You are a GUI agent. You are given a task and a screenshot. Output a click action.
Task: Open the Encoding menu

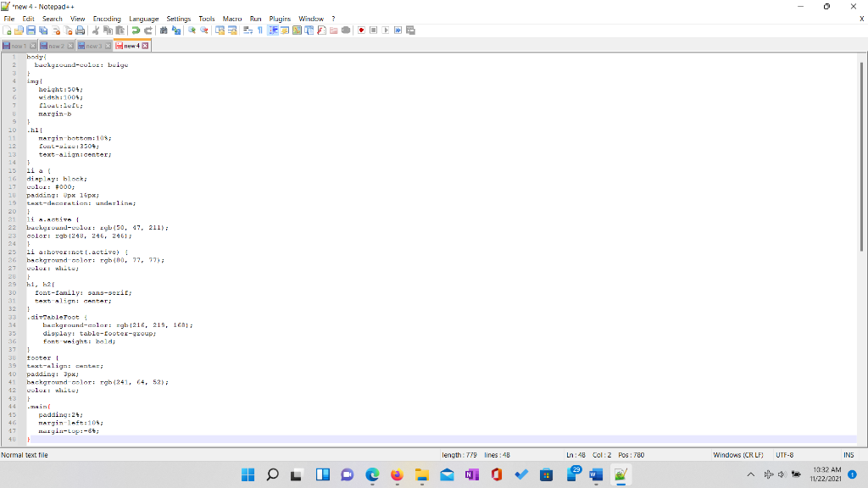(x=107, y=18)
